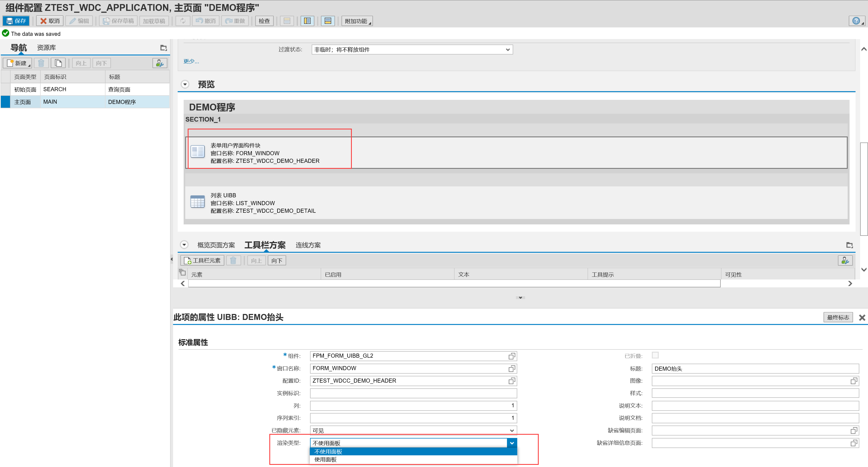Viewport: 868px width, 467px height.
Task: Collapse the 预览 section triangle
Action: coord(185,84)
